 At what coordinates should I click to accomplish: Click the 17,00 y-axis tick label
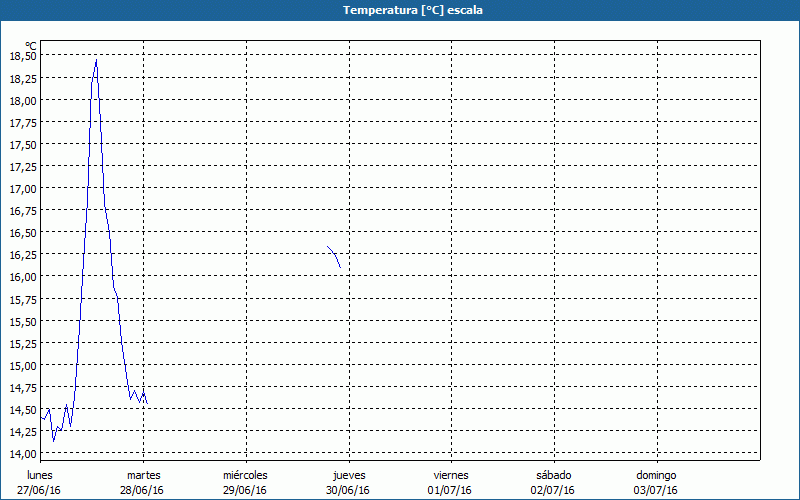pyautogui.click(x=23, y=188)
